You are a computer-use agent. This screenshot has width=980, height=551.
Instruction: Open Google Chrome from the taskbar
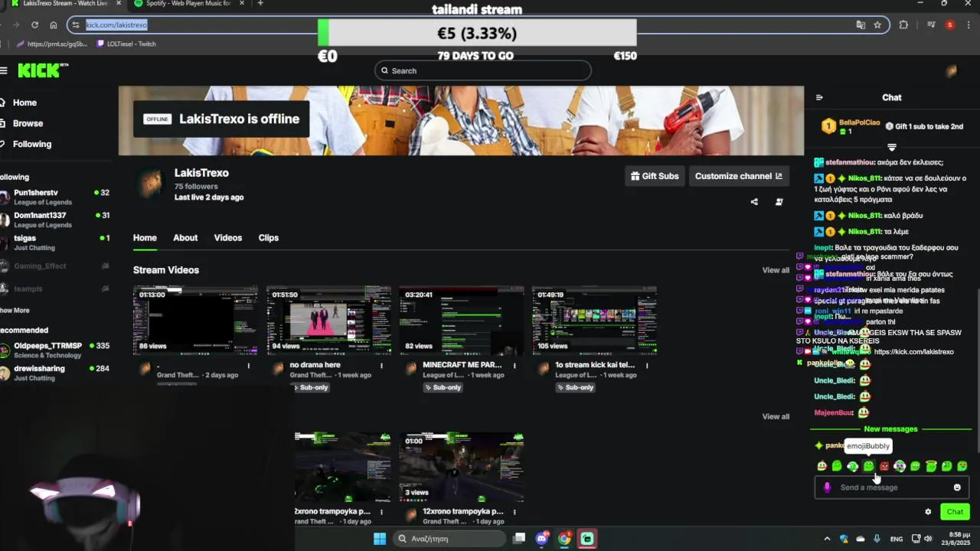click(x=564, y=538)
